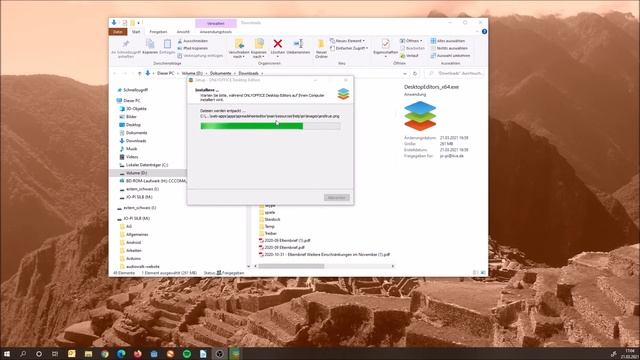Click Nichts auswählen in the ribbon
640x360 pixels.
(448, 48)
